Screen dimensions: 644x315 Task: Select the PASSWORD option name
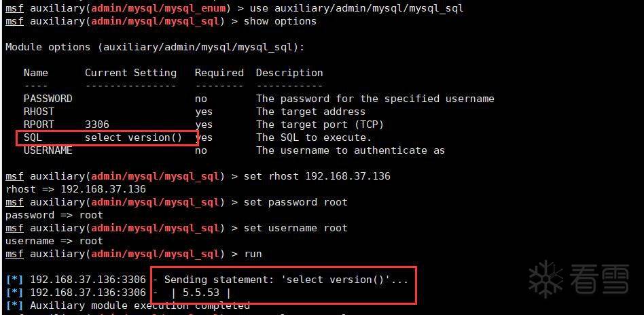(48, 99)
